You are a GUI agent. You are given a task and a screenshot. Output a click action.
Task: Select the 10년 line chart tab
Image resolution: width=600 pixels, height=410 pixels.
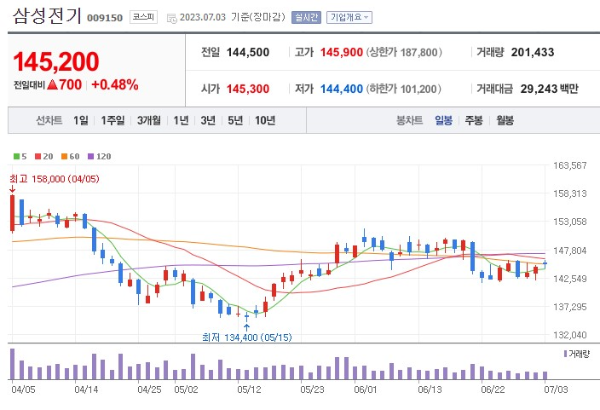point(265,121)
